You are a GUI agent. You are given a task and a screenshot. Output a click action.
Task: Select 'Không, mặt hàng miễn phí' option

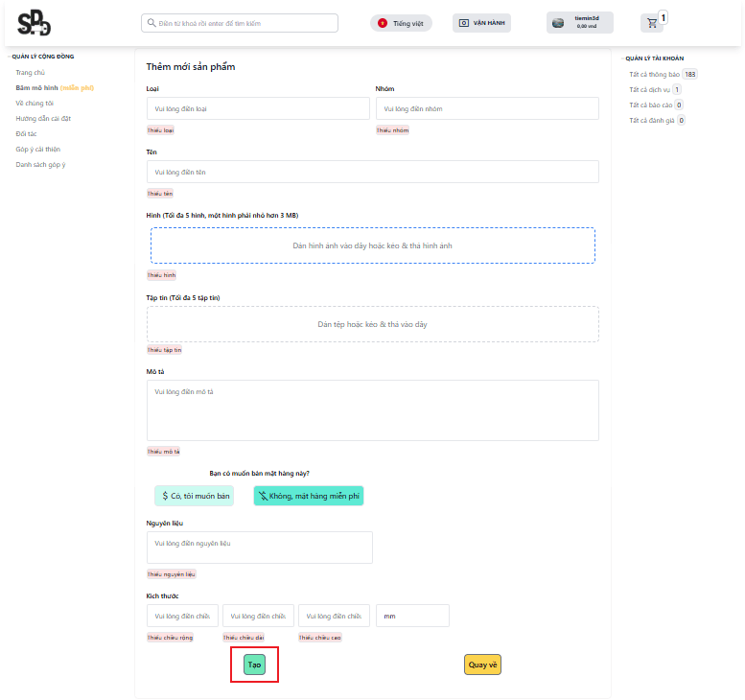pyautogui.click(x=309, y=496)
